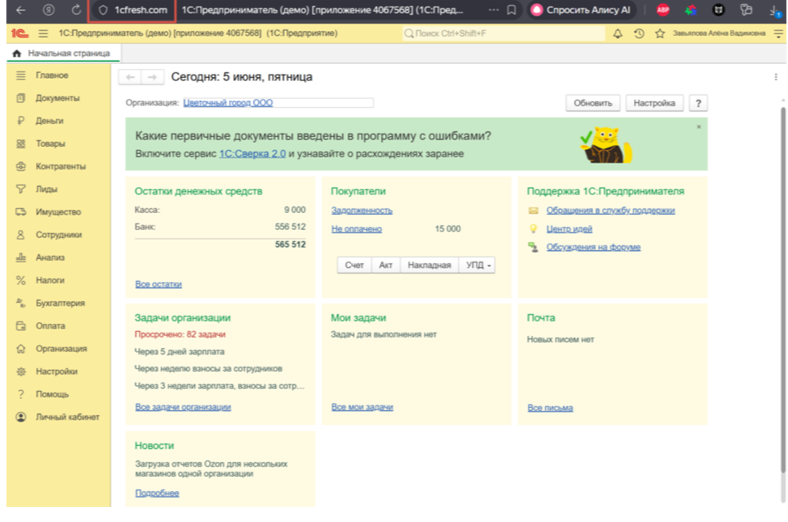Click the Контрагенты section icon
Screen dimensions: 788x522
[x=21, y=166]
